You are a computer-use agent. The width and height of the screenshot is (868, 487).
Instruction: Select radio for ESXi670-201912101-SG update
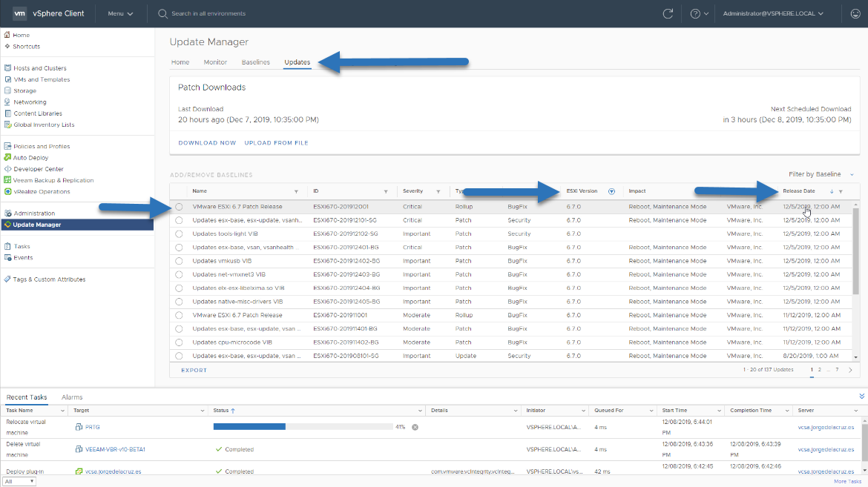[179, 220]
